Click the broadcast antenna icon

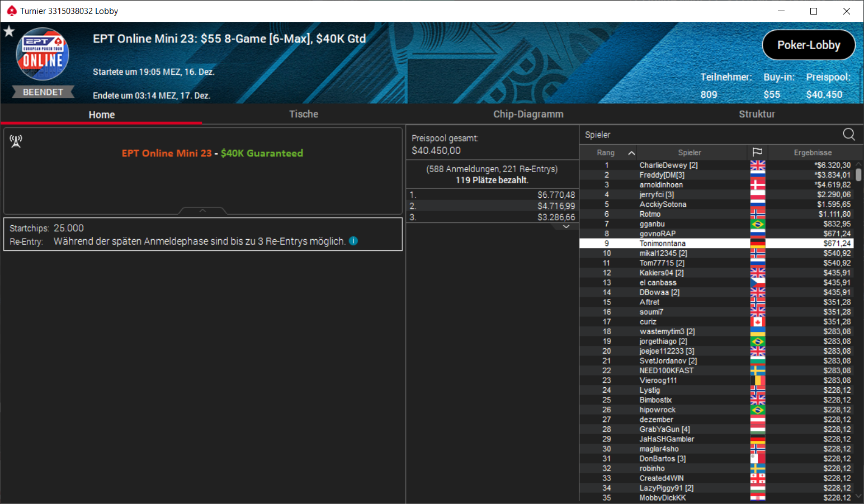16,141
